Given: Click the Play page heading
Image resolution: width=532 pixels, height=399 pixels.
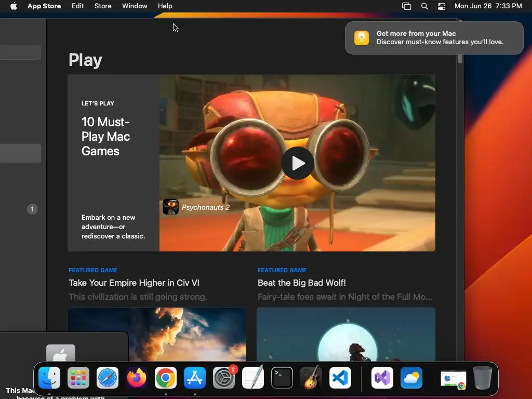Looking at the screenshot, I should pyautogui.click(x=85, y=60).
